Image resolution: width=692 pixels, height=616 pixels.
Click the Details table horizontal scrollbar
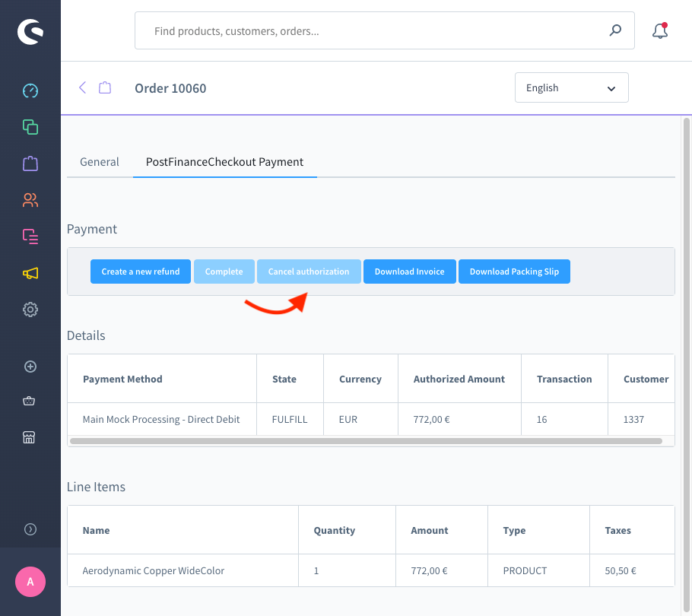[365, 441]
